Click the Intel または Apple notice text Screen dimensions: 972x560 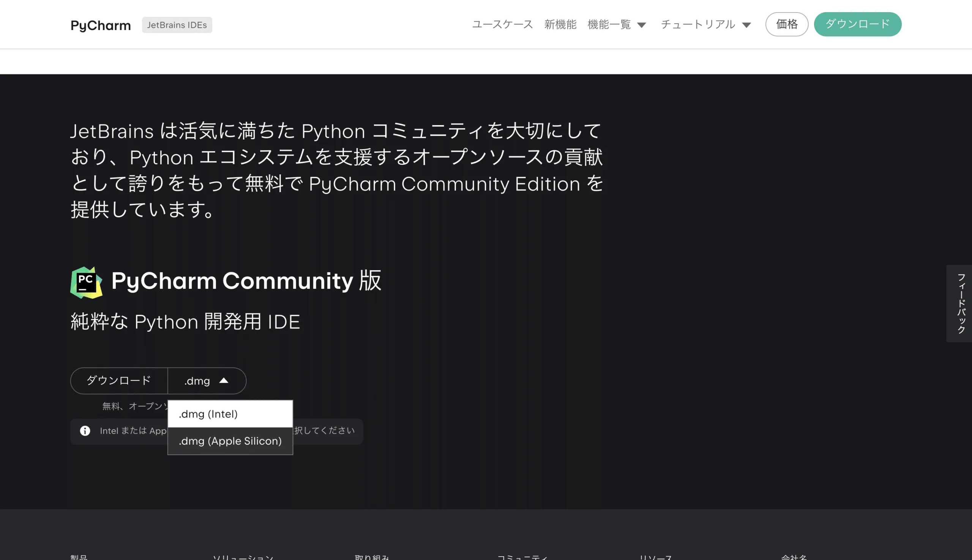tap(133, 431)
